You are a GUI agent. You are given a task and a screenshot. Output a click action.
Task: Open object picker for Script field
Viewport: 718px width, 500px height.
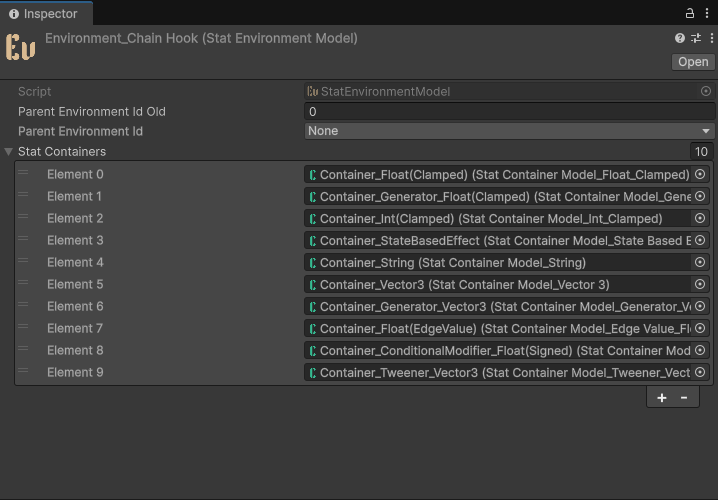706,92
